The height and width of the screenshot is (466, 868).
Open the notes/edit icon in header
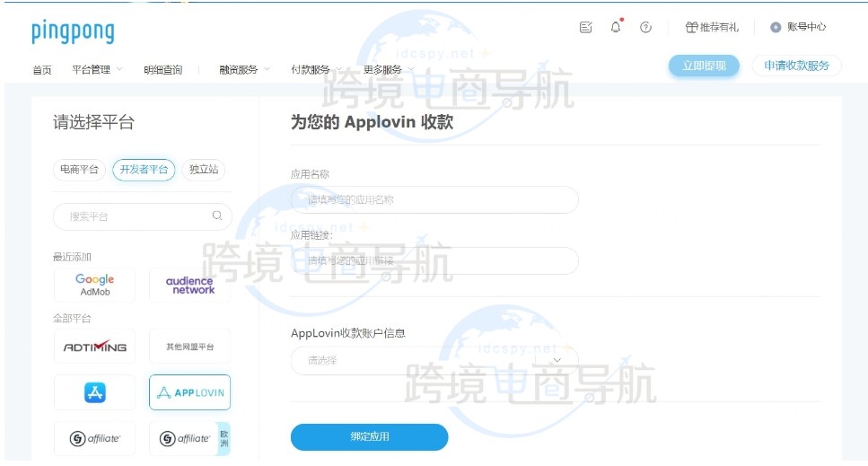pyautogui.click(x=585, y=27)
